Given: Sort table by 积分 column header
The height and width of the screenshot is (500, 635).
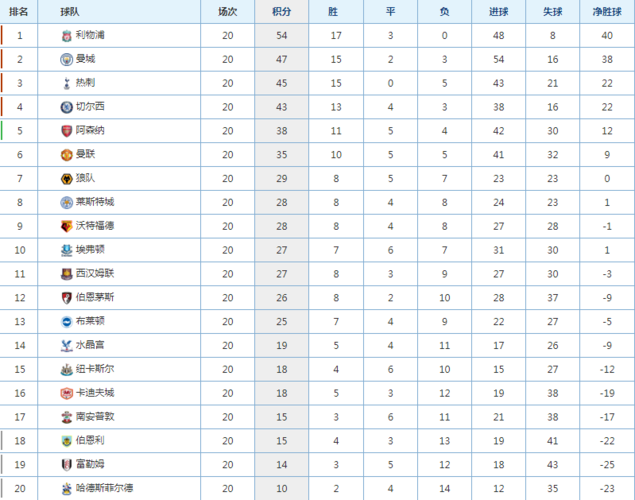Looking at the screenshot, I should (281, 12).
